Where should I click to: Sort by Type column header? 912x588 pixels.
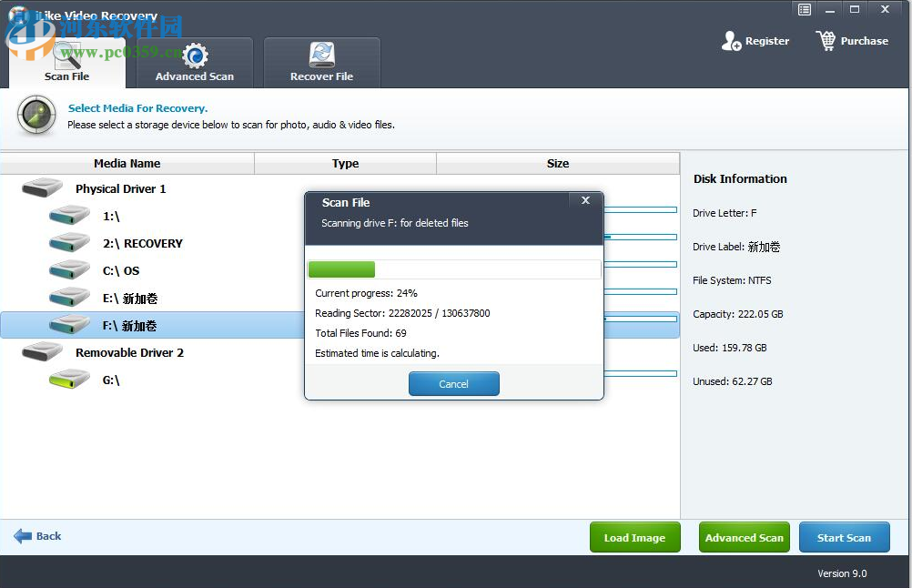(346, 164)
